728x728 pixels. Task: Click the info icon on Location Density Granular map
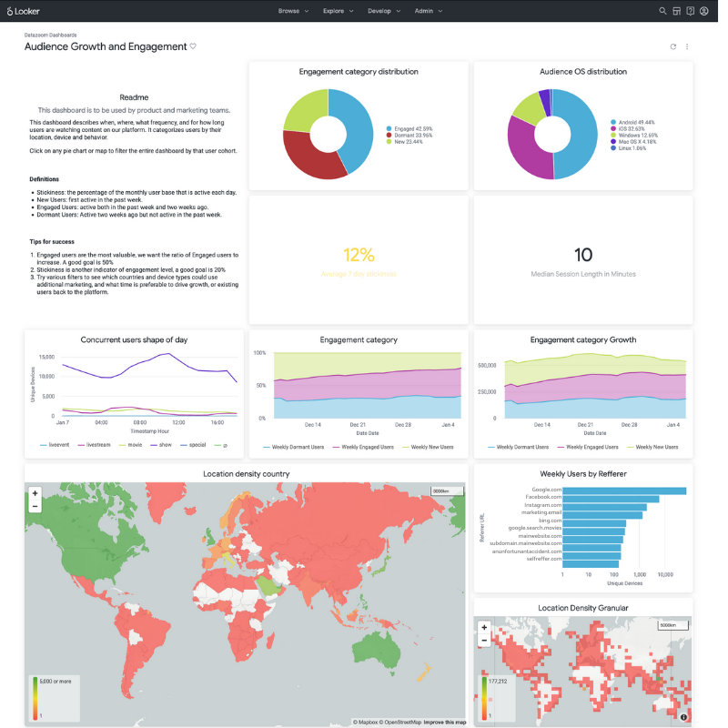[683, 715]
